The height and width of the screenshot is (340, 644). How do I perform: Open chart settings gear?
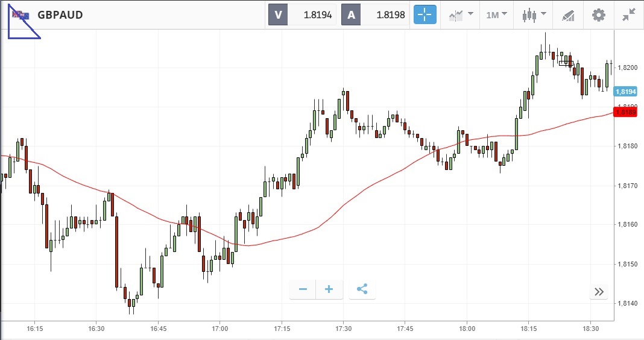598,15
